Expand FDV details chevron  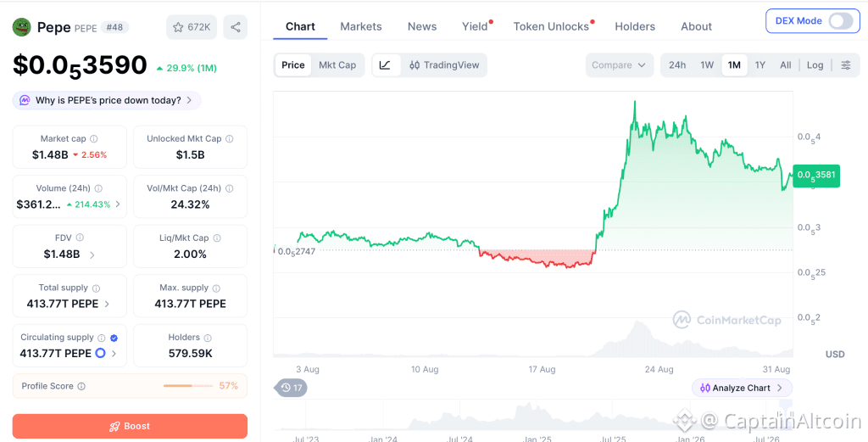coord(92,255)
